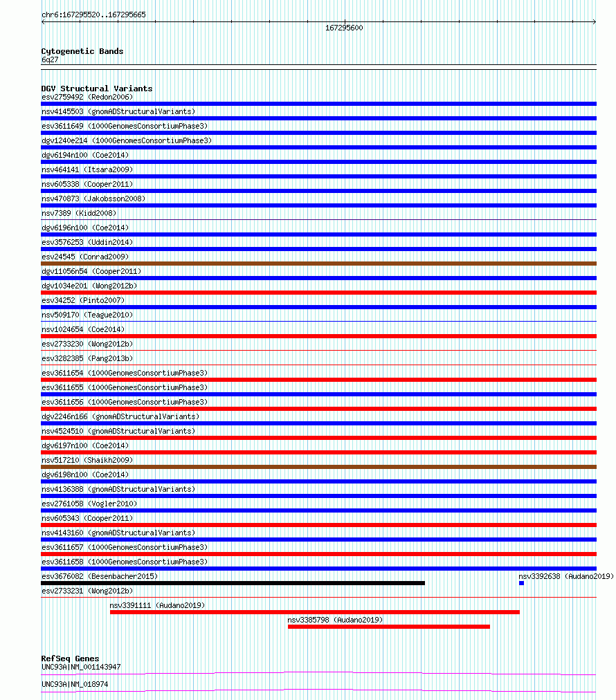
Task: Click blue bar under esv2759492
Action: click(318, 104)
